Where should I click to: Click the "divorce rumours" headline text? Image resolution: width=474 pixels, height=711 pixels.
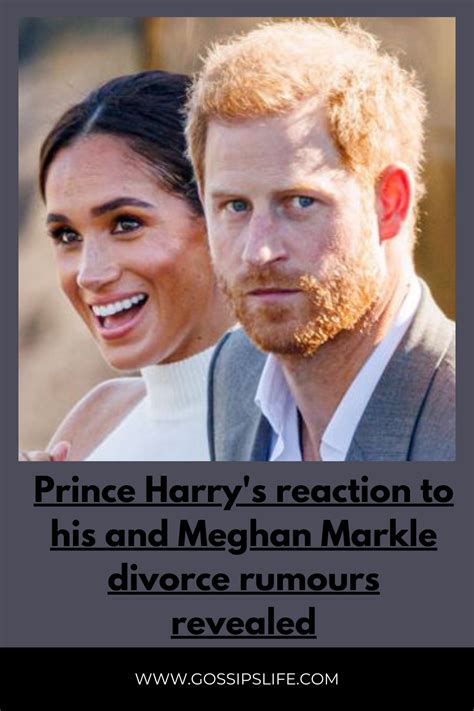(x=244, y=579)
